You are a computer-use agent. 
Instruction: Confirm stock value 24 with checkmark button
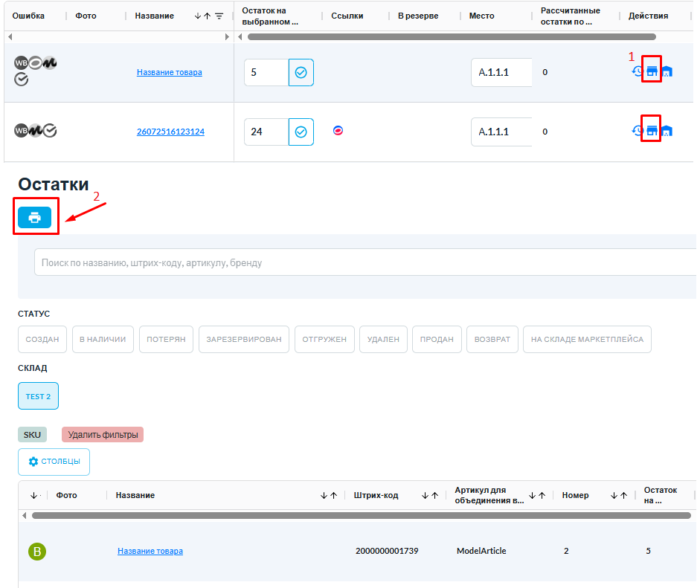[301, 132]
